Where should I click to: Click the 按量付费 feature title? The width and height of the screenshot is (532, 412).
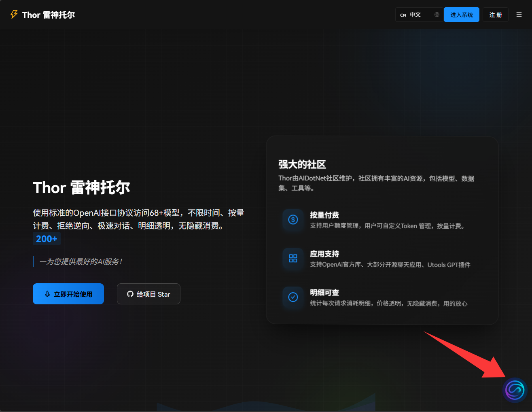click(x=324, y=215)
